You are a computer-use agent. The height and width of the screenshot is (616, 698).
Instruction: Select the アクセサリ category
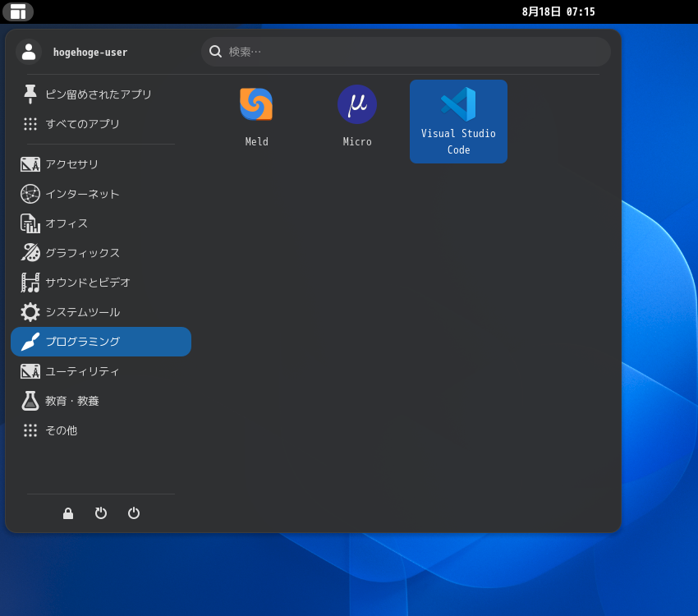(x=101, y=164)
